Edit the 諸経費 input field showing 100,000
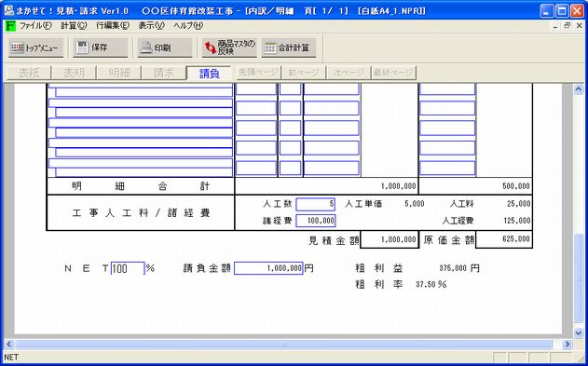 315,221
